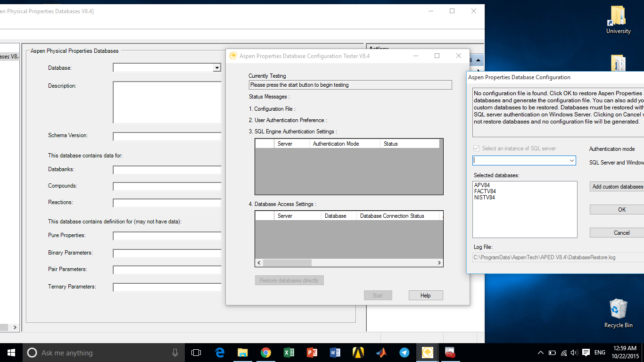Viewport: 644px width, 362px height.
Task: Click Server header in SQL Engine table
Action: 292,144
